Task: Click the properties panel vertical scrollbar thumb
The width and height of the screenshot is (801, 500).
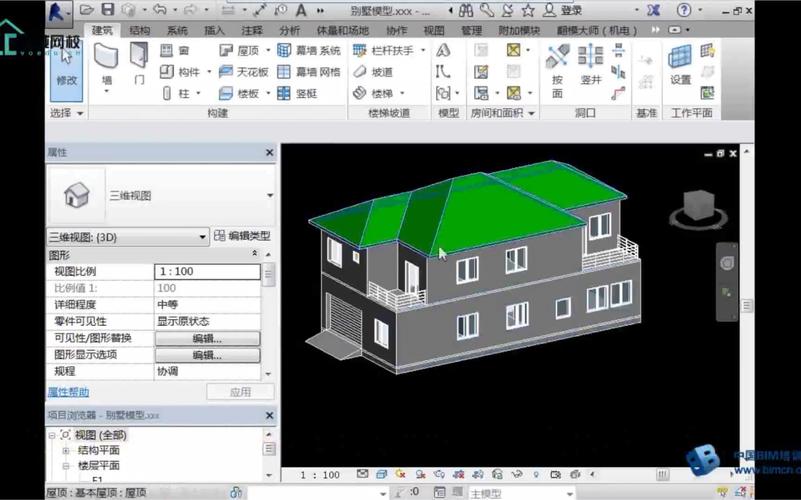Action: [x=269, y=275]
